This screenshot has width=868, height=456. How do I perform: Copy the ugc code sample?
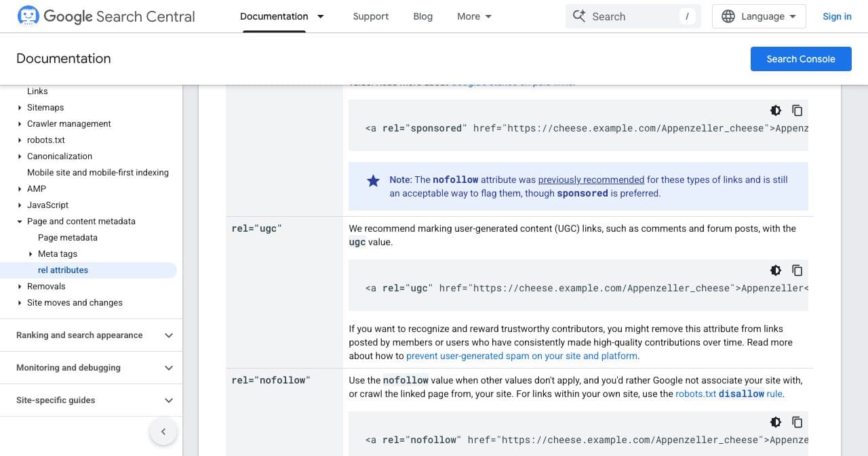point(797,270)
